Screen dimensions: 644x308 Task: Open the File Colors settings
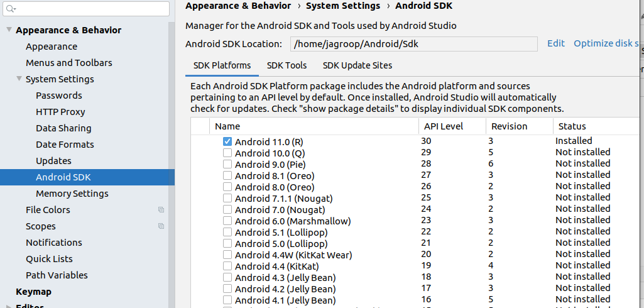pos(48,210)
